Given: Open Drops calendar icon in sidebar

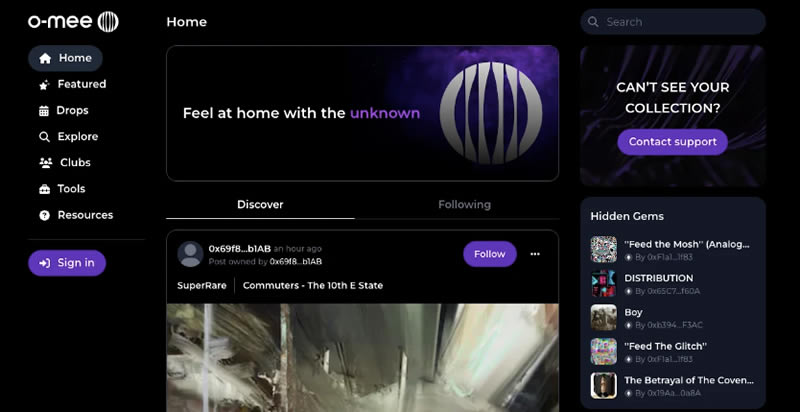Looking at the screenshot, I should click(x=44, y=111).
